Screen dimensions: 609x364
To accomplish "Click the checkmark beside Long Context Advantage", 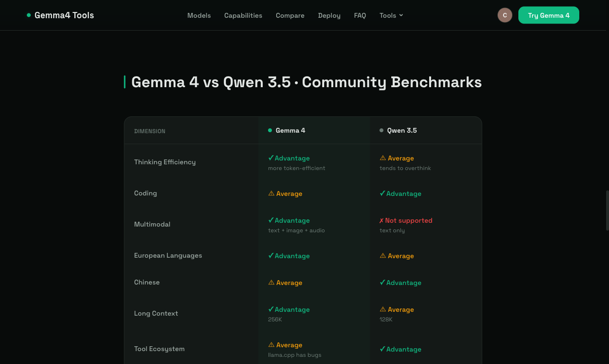I will (271, 309).
